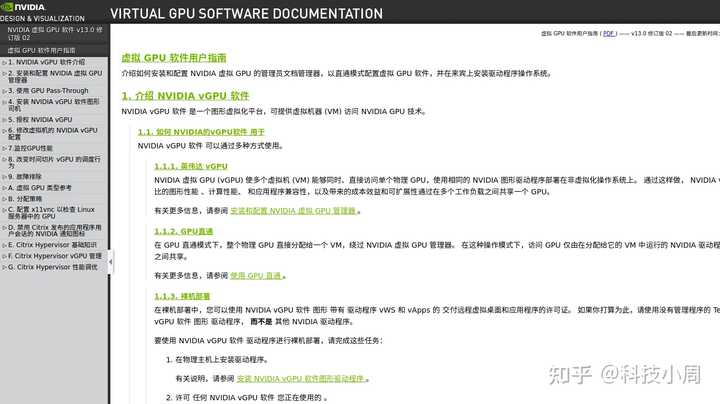
Task: Open link 安装和配置 NVIDIA 虚拟 GPU 管理器
Action: [293, 211]
